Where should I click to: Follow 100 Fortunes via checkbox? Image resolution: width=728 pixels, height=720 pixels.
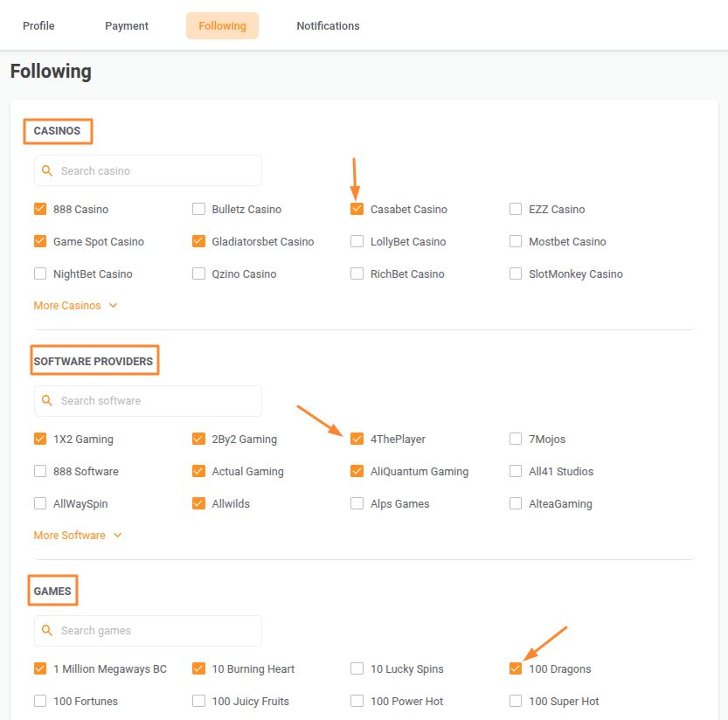(40, 701)
